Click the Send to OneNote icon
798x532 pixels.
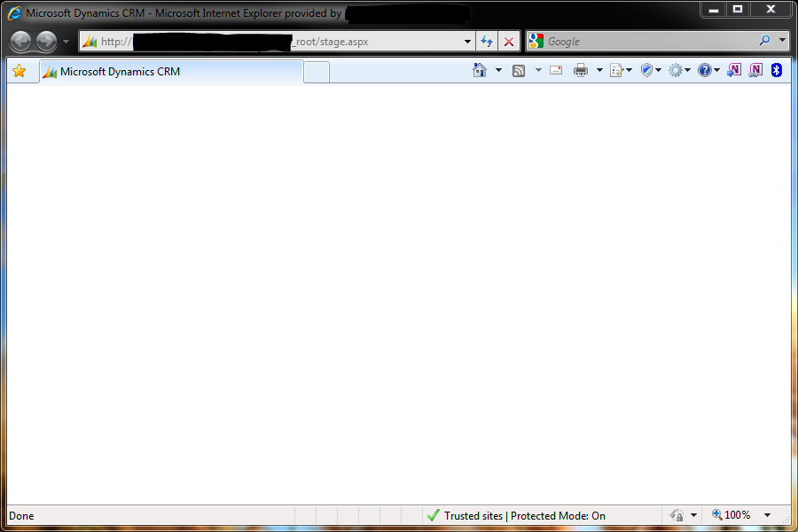[x=734, y=71]
